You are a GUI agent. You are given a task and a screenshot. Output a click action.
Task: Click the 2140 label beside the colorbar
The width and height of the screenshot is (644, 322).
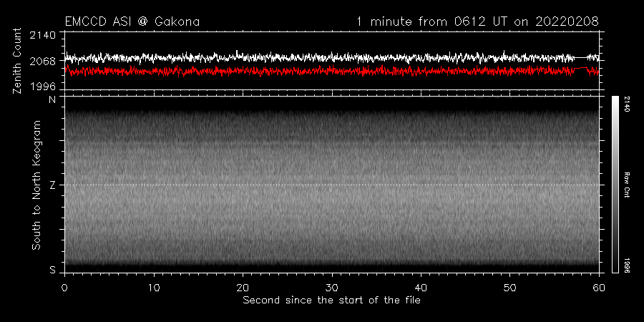pos(628,104)
